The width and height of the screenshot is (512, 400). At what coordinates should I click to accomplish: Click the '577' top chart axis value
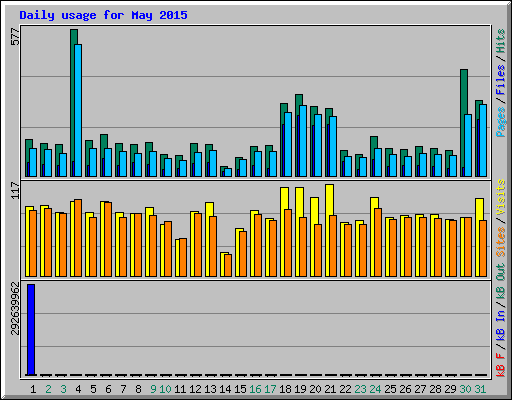(15, 37)
